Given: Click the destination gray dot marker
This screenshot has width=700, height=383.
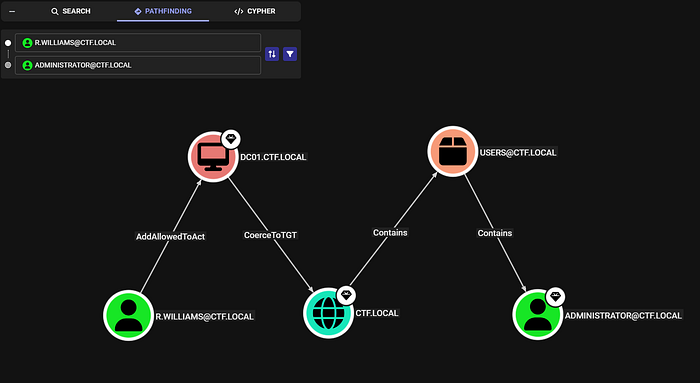Looking at the screenshot, I should point(8,65).
